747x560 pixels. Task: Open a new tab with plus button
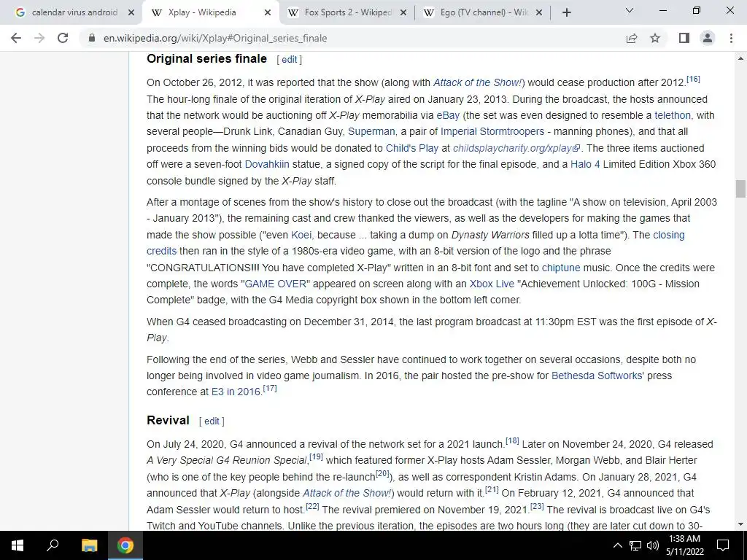pyautogui.click(x=566, y=13)
